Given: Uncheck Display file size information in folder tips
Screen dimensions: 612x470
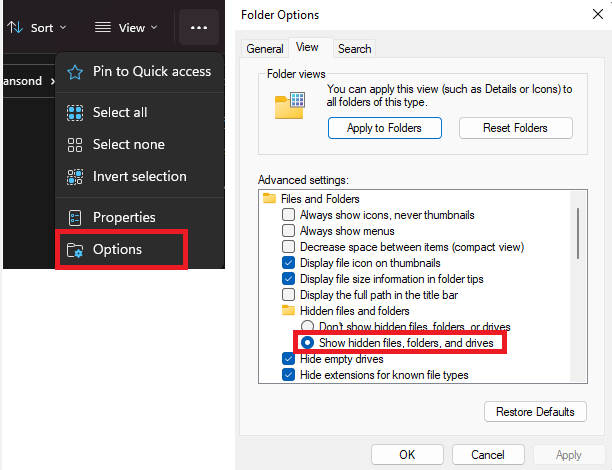Looking at the screenshot, I should click(x=288, y=278).
